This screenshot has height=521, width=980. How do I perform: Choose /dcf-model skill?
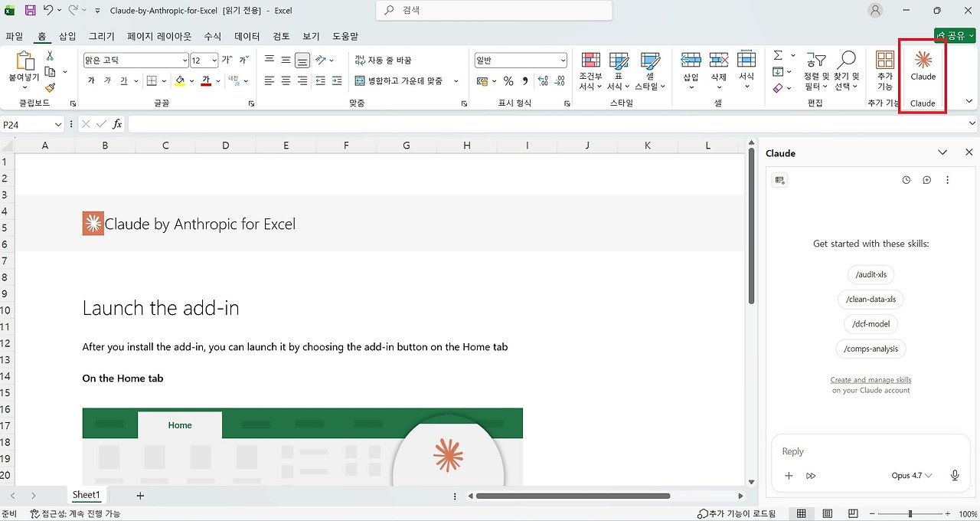(871, 324)
